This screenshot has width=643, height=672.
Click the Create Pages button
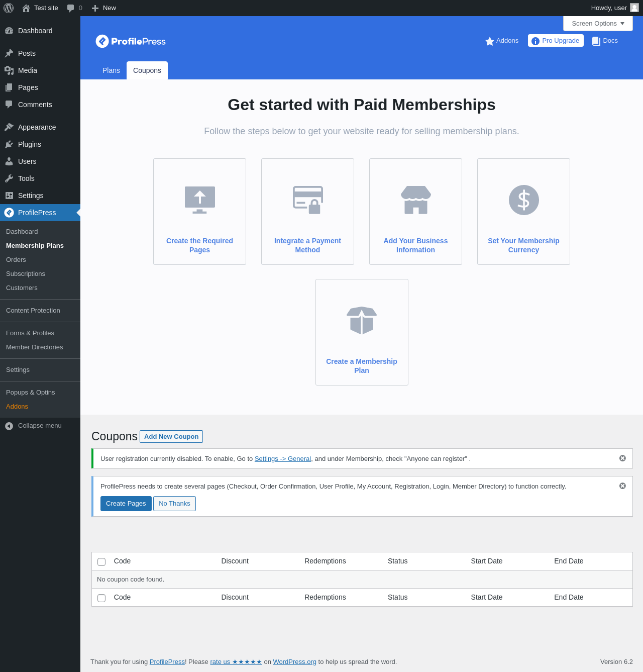pyautogui.click(x=126, y=504)
